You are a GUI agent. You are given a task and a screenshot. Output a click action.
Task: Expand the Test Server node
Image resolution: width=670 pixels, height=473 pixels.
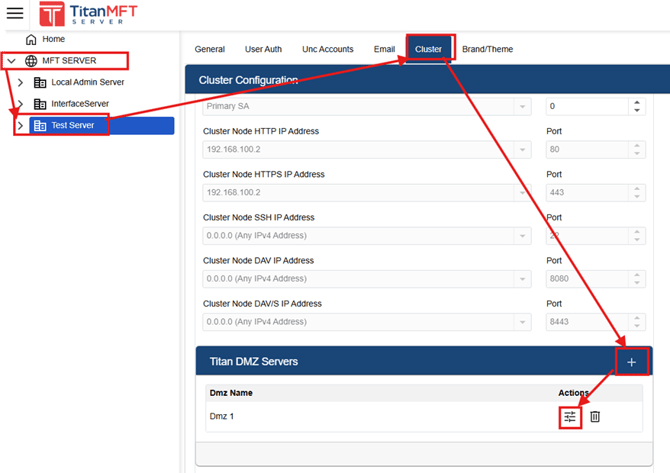(x=20, y=126)
